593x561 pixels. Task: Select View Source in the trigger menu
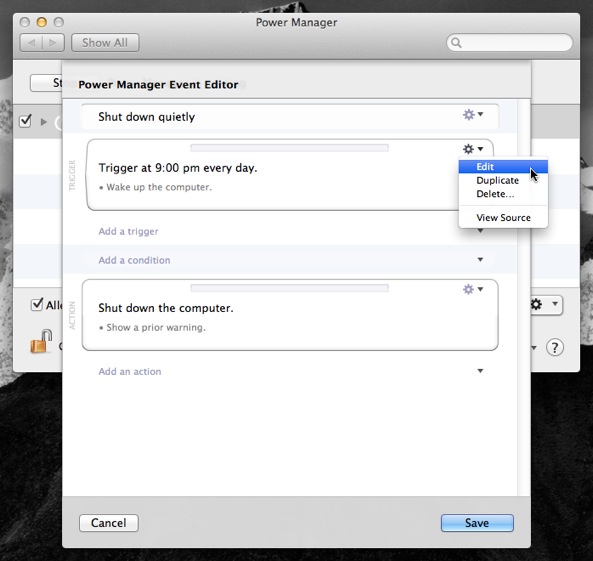[503, 218]
